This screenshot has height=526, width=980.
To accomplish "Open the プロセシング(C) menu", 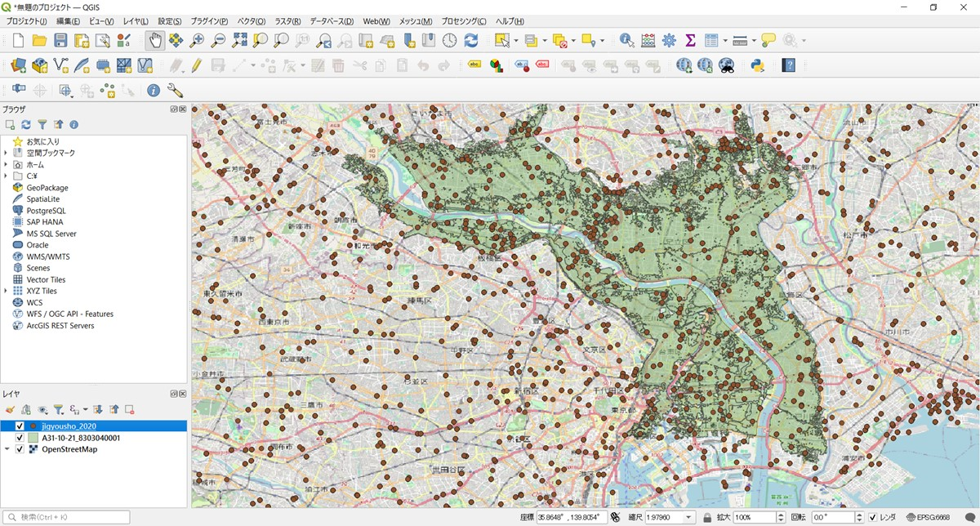I will pos(464,21).
